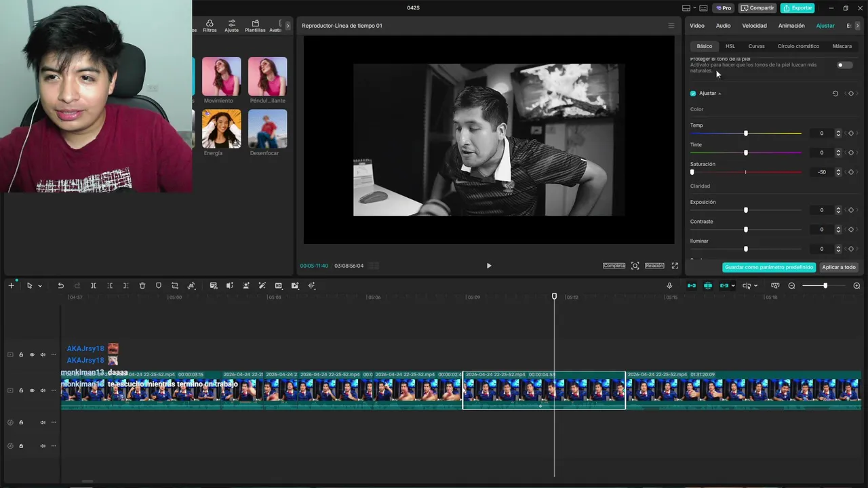The image size is (868, 488).
Task: Zoom in the timeline
Action: pyautogui.click(x=856, y=286)
